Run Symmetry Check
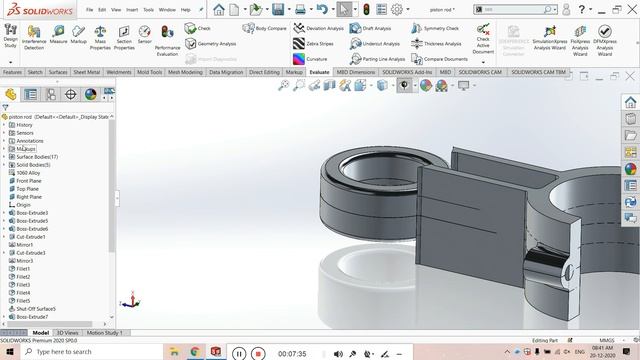Viewport: 640px width, 360px height. coord(435,28)
